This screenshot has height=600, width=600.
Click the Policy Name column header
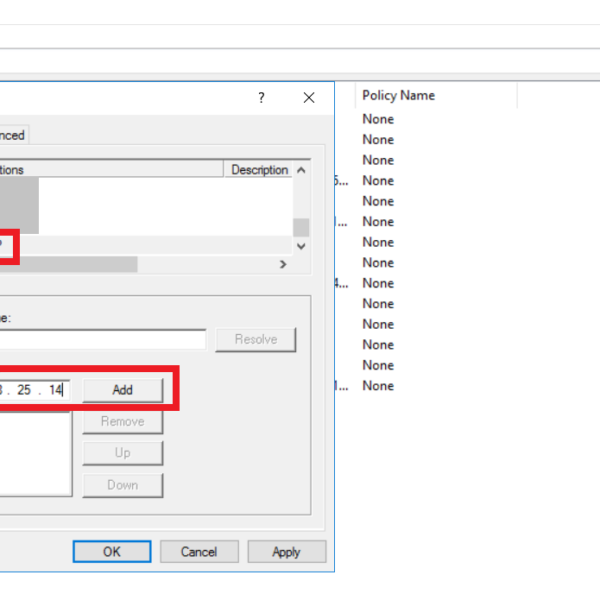398,96
